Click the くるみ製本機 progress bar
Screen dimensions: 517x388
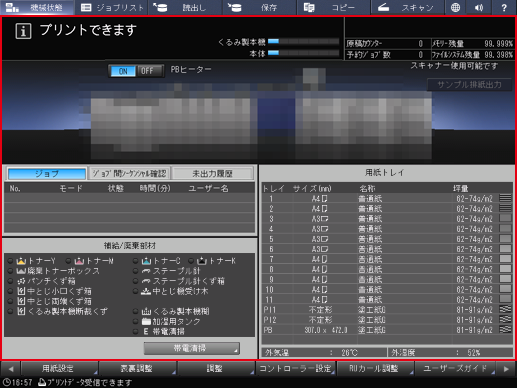click(303, 42)
